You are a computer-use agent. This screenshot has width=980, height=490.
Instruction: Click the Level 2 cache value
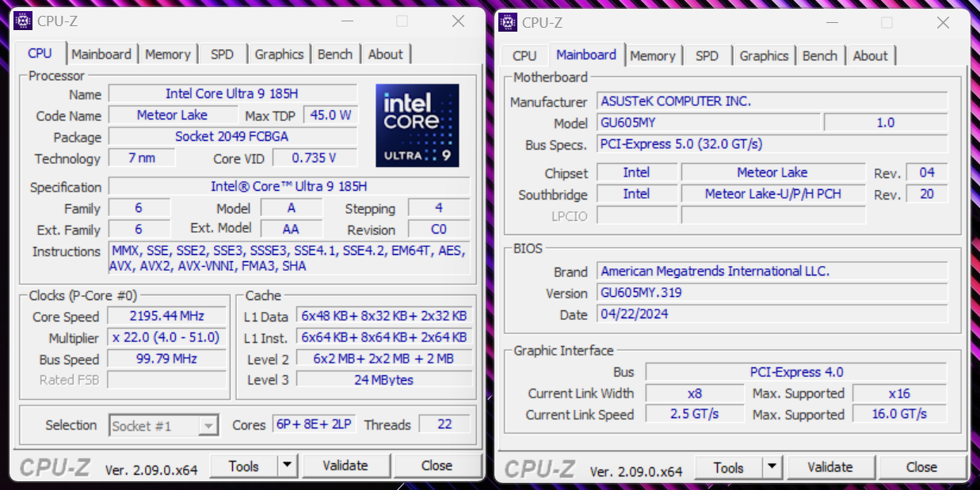click(x=384, y=359)
